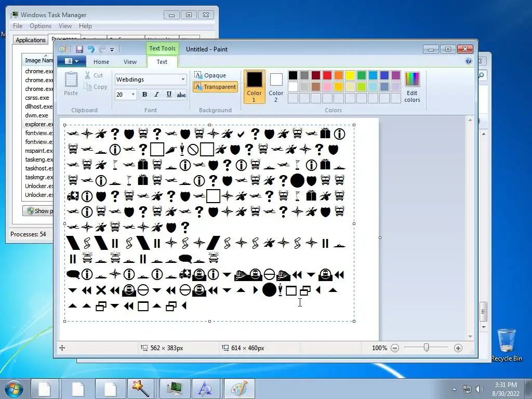The image size is (532, 399).
Task: Select explorer.exe process row
Action: pos(38,124)
